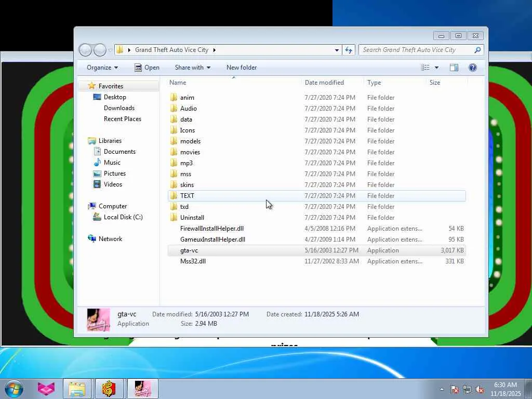Toggle the preview pane icon
The width and height of the screenshot is (532, 399).
point(454,68)
